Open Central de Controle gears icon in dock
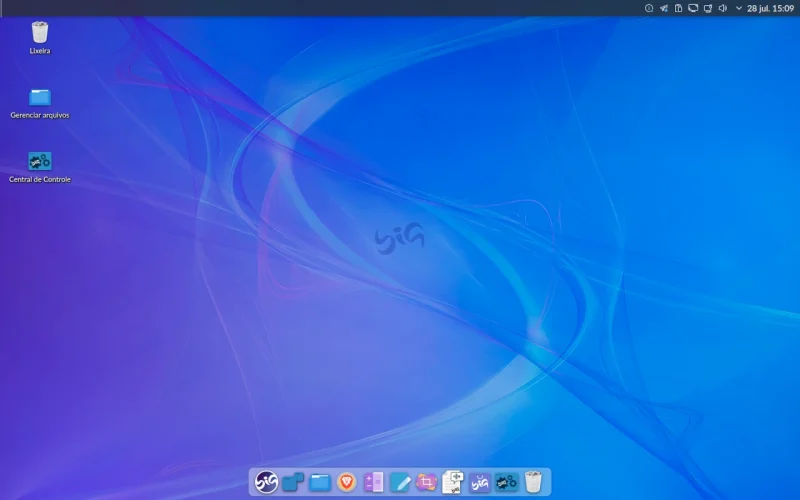 click(506, 482)
